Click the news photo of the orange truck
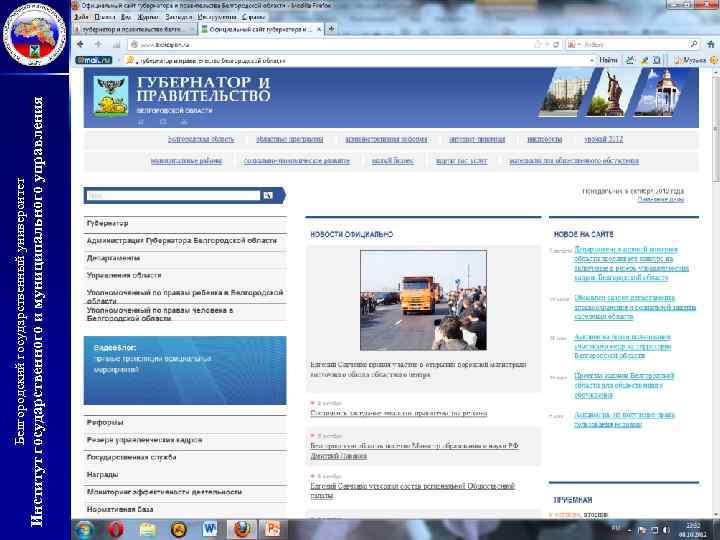The height and width of the screenshot is (540, 720). [423, 300]
